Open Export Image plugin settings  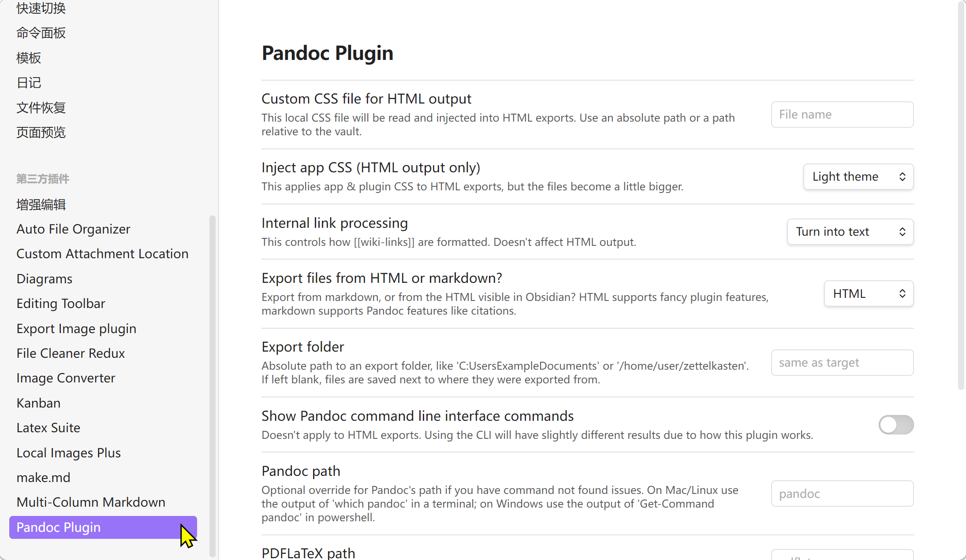tap(76, 329)
